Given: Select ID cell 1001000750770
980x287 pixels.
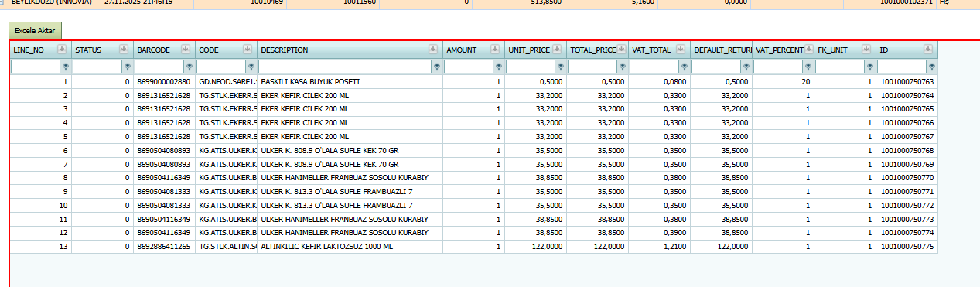Looking at the screenshot, I should click(907, 177).
